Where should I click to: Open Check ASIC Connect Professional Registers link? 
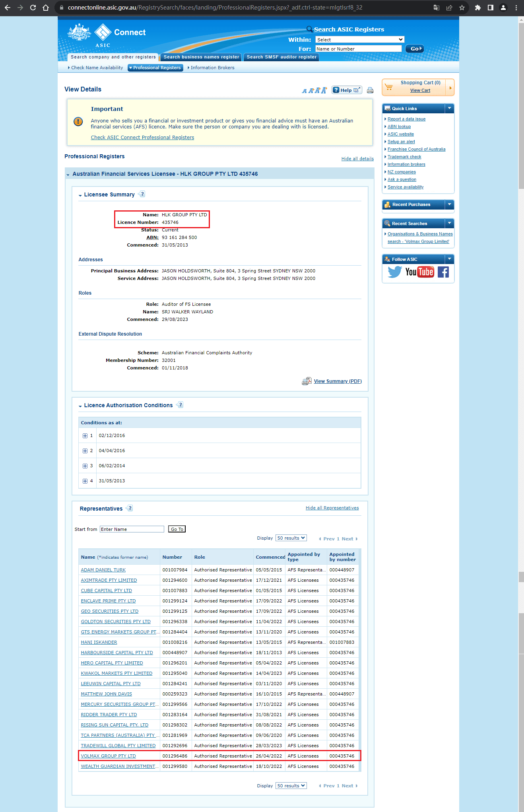coord(142,138)
